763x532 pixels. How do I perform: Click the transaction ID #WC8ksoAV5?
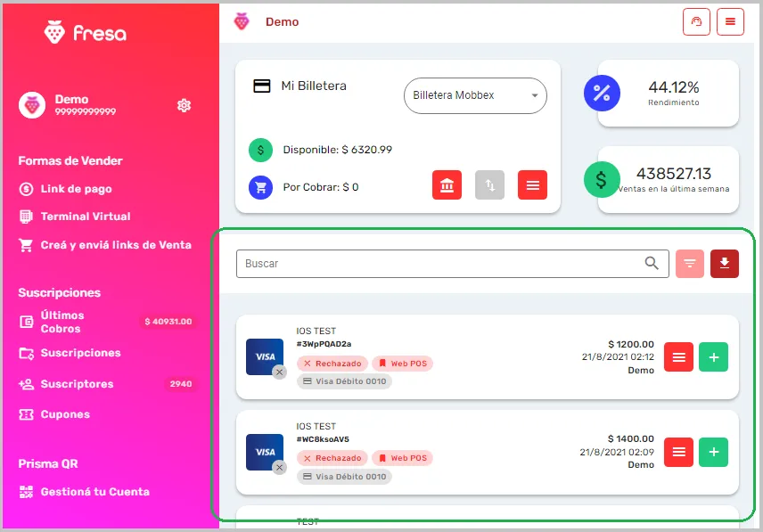pyautogui.click(x=323, y=439)
